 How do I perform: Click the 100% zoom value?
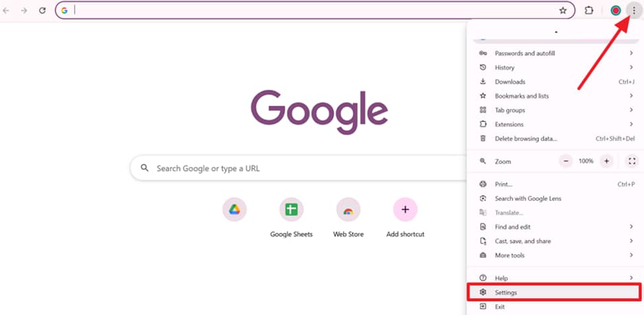[586, 161]
